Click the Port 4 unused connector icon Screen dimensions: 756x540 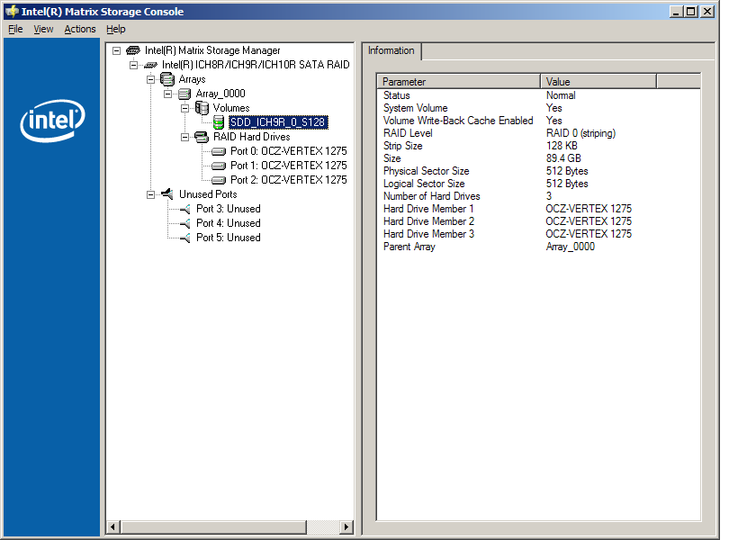click(184, 223)
